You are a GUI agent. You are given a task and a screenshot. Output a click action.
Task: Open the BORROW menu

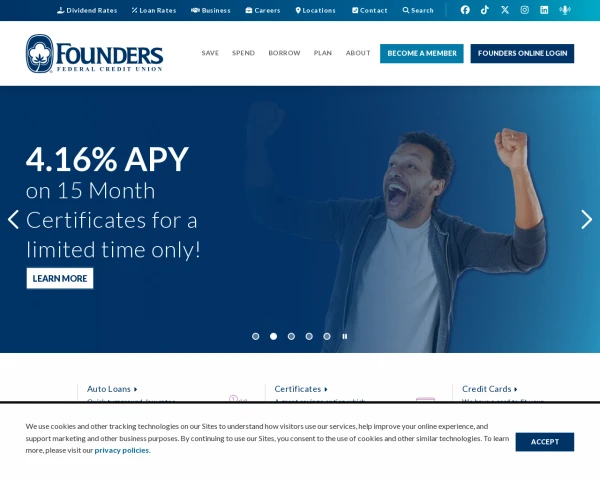coord(284,53)
